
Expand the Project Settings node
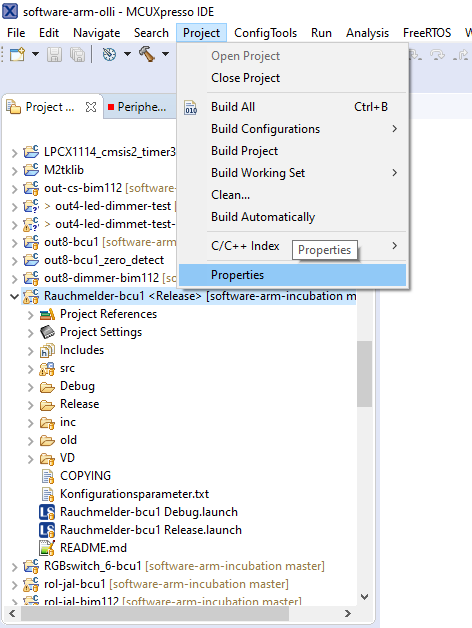[30, 333]
